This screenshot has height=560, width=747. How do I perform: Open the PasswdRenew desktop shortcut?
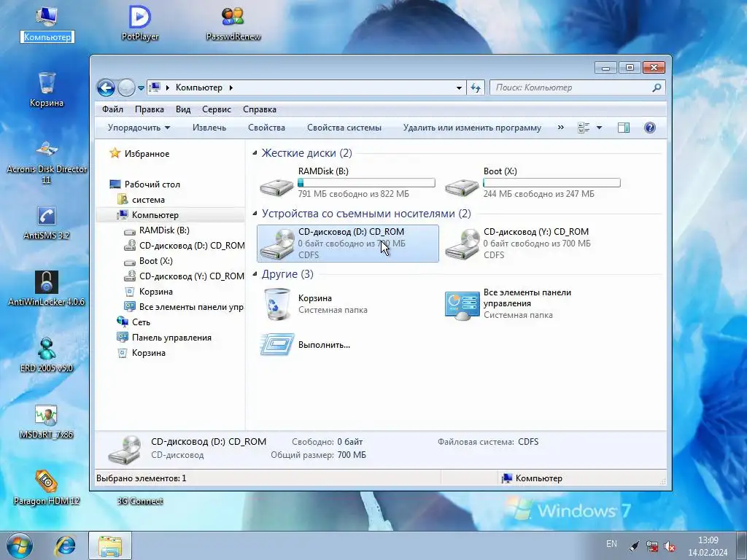point(233,23)
